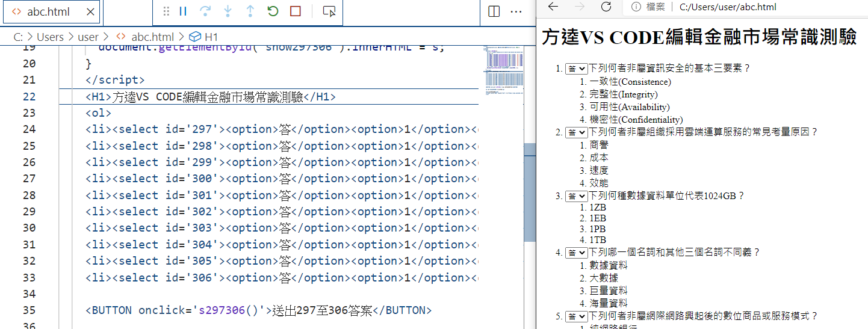The width and height of the screenshot is (868, 329).
Task: Click the option 巨量資料 in question 4
Action: (609, 291)
